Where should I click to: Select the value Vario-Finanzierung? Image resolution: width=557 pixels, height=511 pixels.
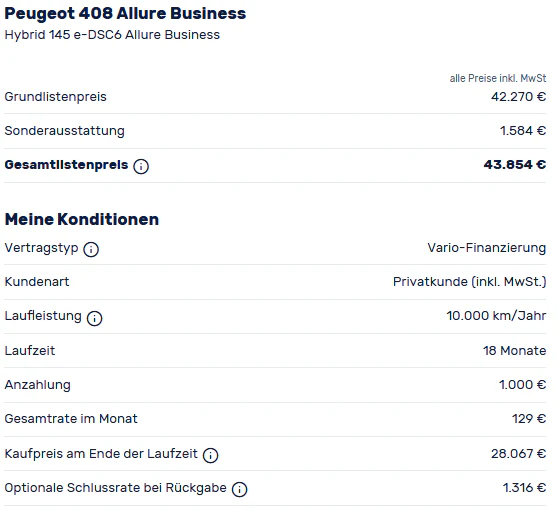(x=487, y=248)
